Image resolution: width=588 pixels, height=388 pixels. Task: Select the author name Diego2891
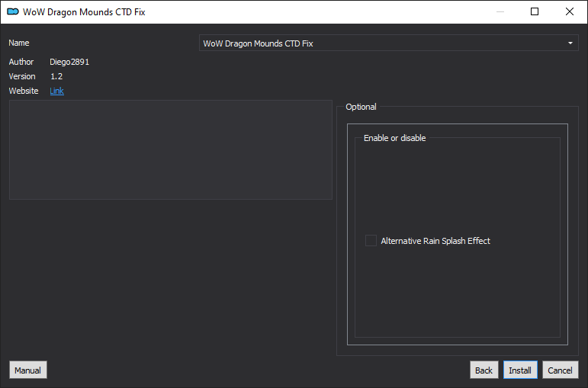click(x=69, y=62)
